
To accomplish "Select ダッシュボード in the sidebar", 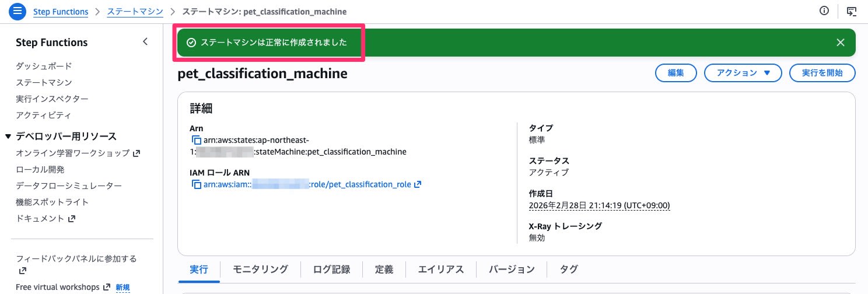I will [44, 66].
